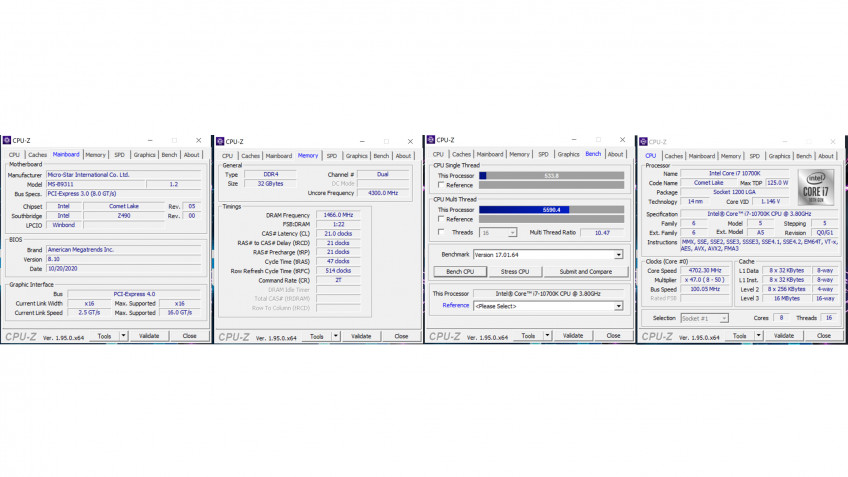Viewport: 848px width, 477px height.
Task: Tick the Reference checkbox under CPU Multi Thread
Action: pyautogui.click(x=441, y=219)
